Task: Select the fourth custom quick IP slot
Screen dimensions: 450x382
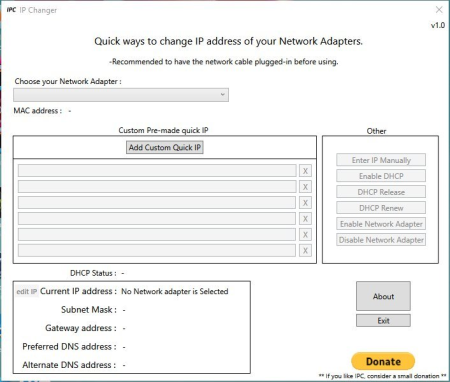Action: pos(157,219)
